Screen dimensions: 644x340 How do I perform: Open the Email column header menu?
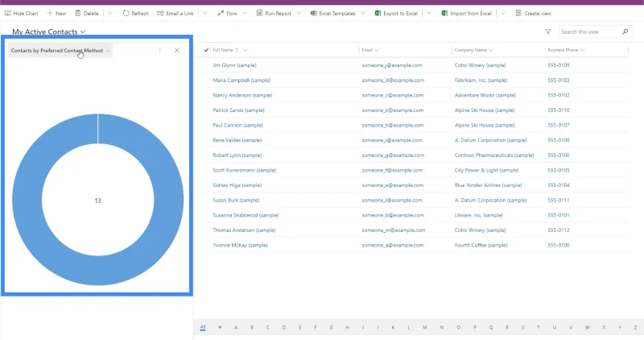pos(370,50)
